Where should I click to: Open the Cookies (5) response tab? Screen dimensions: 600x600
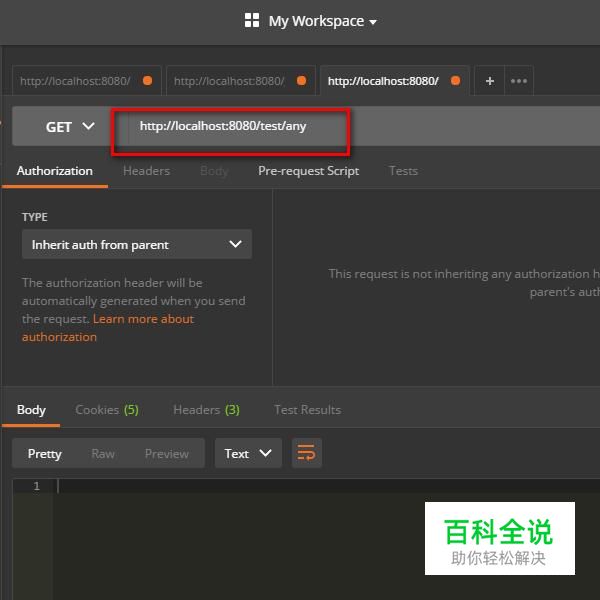coord(107,410)
